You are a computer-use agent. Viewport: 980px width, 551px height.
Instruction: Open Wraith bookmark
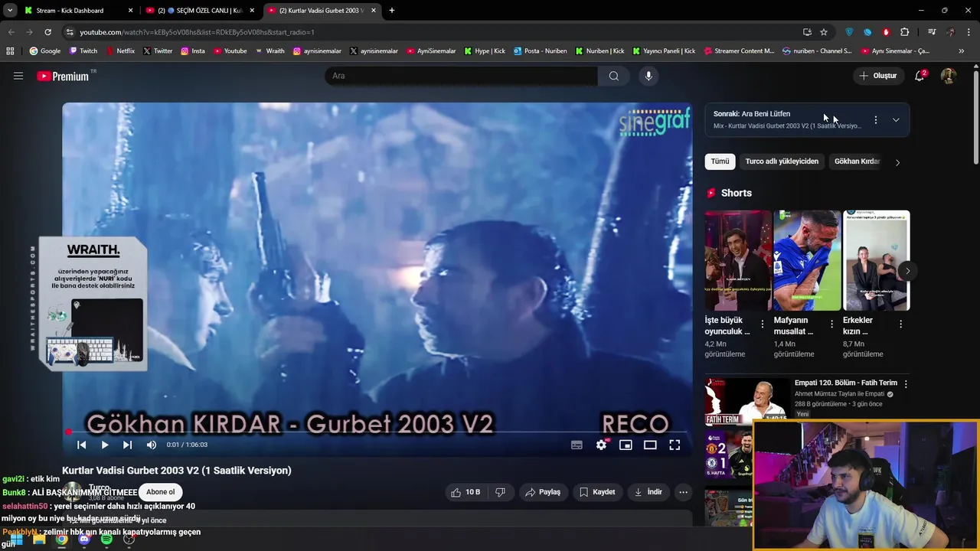(269, 51)
